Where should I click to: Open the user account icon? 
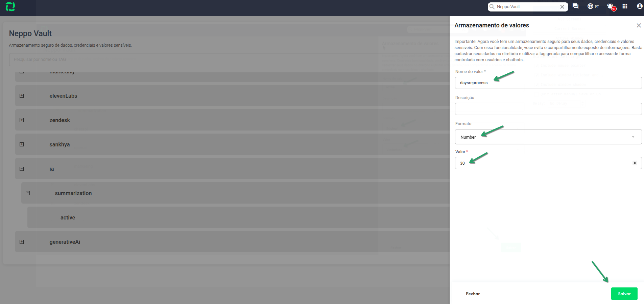640,6
